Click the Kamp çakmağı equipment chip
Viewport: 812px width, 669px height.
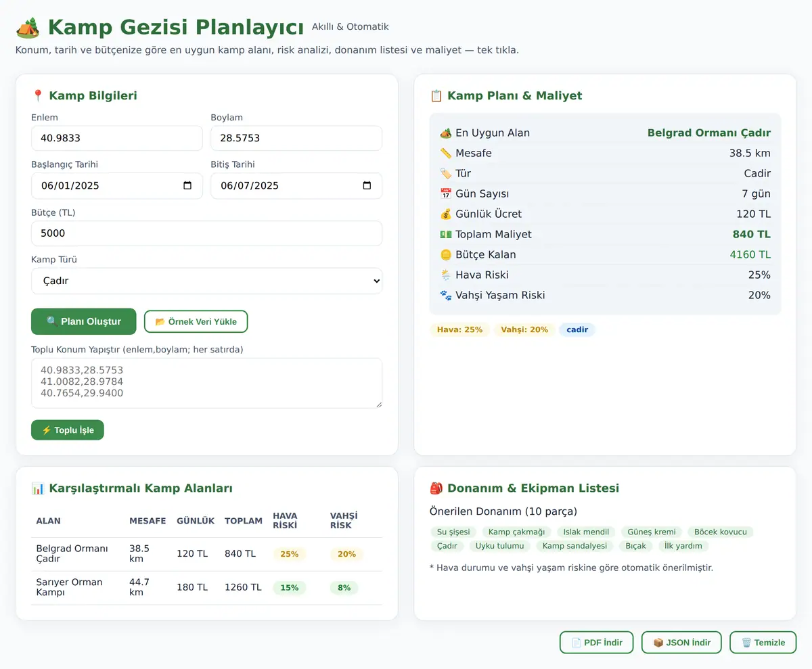point(517,532)
